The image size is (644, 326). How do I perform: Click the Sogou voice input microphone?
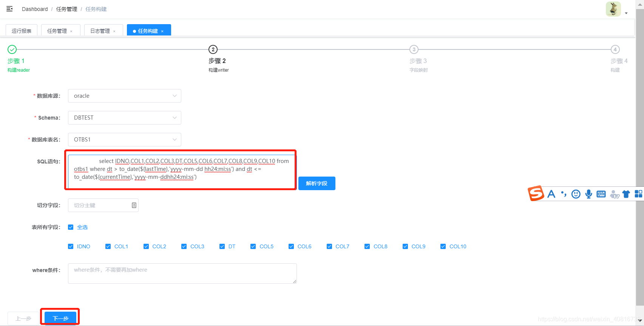pos(588,194)
